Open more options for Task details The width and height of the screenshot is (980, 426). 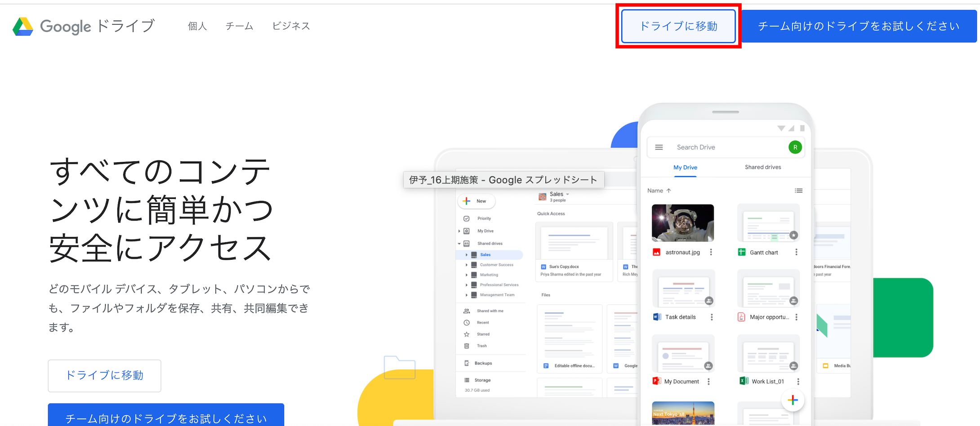711,317
